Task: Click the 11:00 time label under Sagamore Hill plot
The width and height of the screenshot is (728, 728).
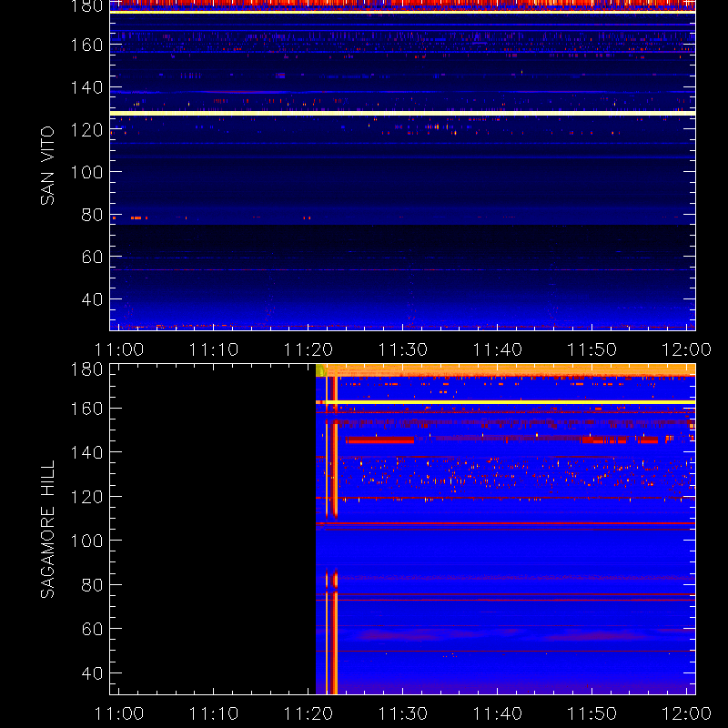Action: point(119,713)
